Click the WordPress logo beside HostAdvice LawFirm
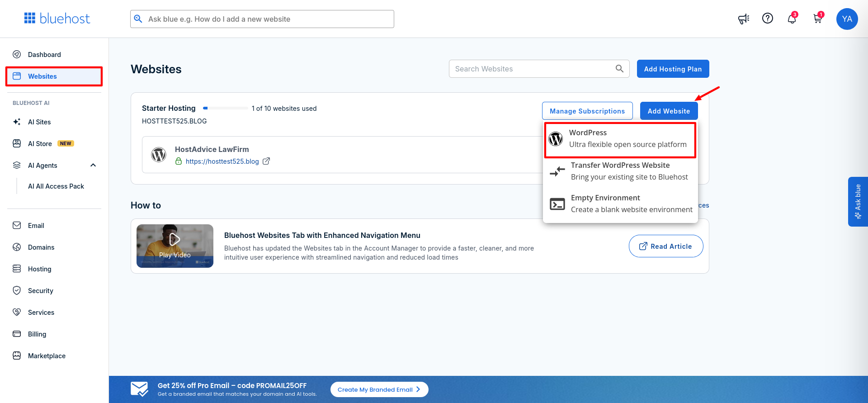This screenshot has width=868, height=403. point(159,155)
